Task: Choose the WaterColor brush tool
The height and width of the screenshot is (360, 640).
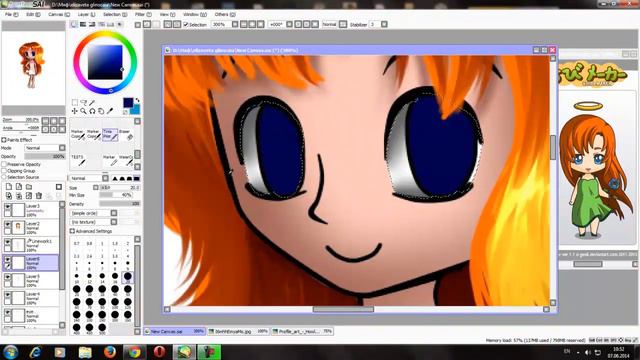Action: click(x=126, y=160)
